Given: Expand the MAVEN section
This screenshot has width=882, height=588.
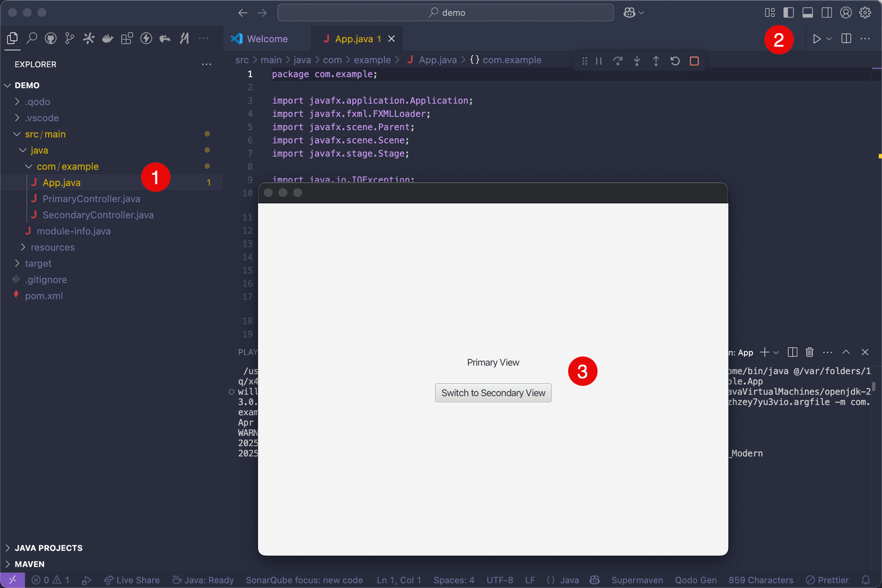Looking at the screenshot, I should click(29, 564).
